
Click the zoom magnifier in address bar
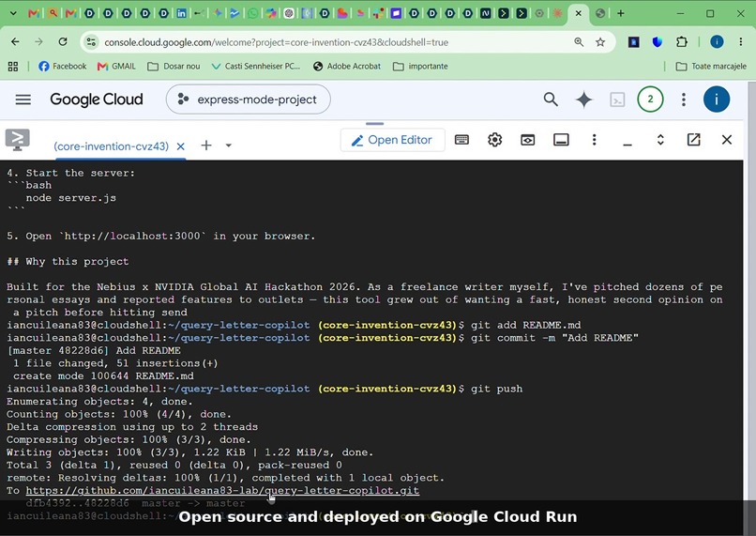tap(579, 42)
